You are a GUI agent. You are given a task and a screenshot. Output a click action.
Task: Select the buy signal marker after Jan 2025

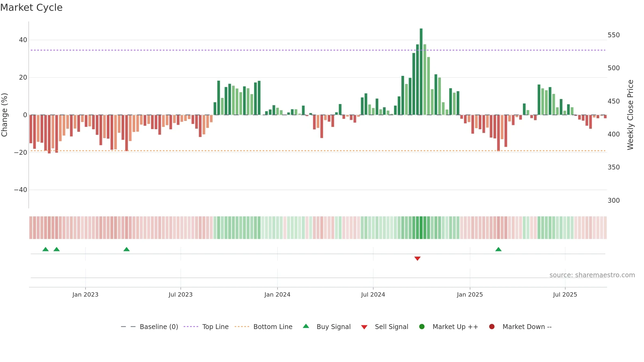coord(498,249)
